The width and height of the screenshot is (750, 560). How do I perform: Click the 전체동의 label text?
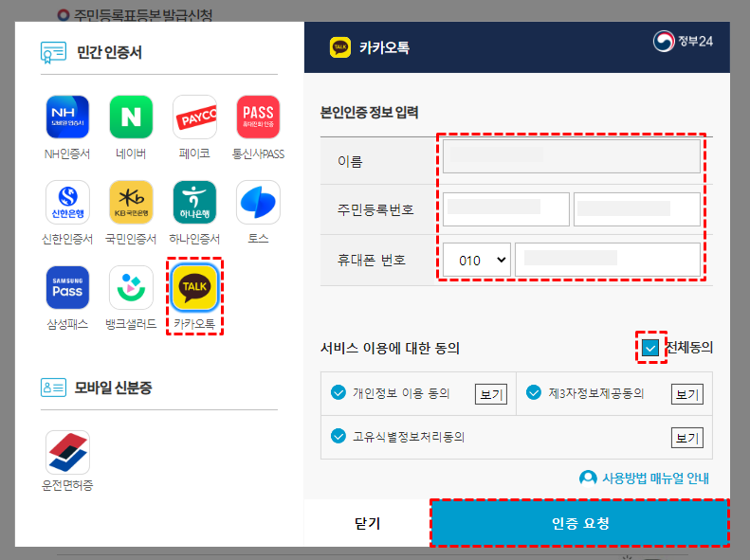pyautogui.click(x=689, y=348)
